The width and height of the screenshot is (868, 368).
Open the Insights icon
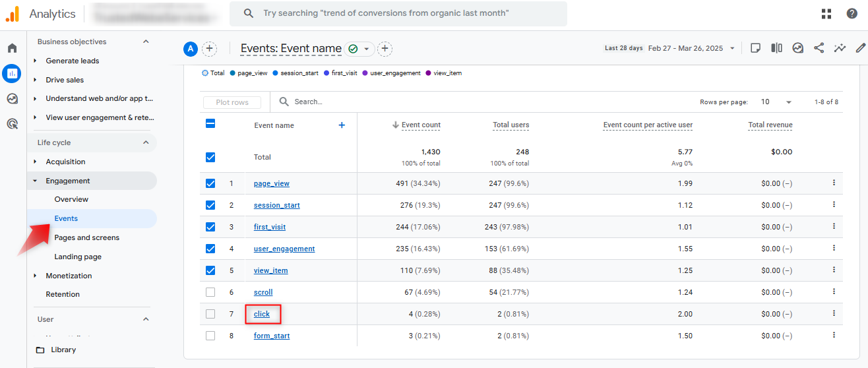pyautogui.click(x=798, y=48)
